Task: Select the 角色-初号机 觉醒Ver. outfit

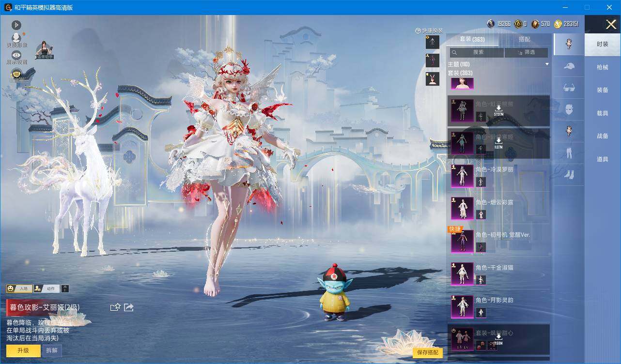Action: [x=498, y=241]
